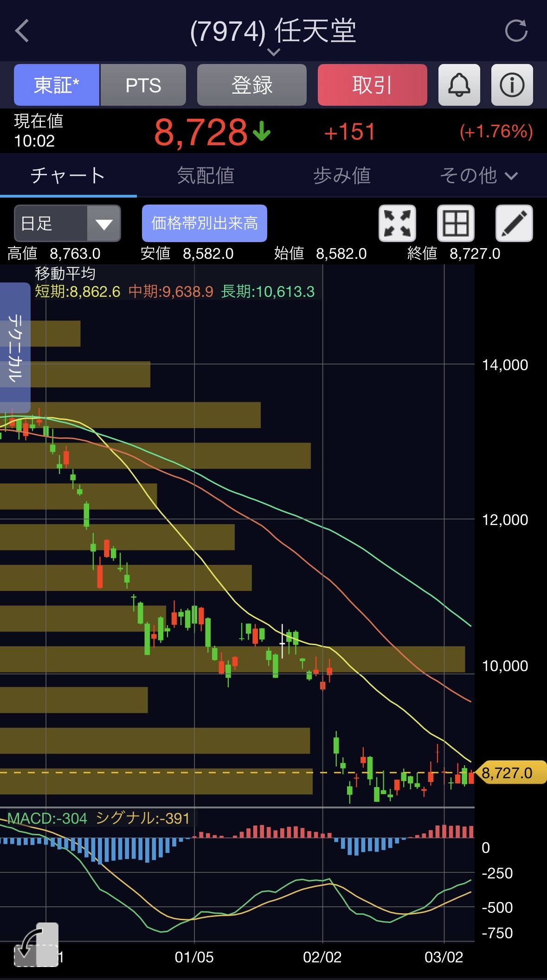The width and height of the screenshot is (547, 980).
Task: Open price alert bell settings
Action: 459,85
